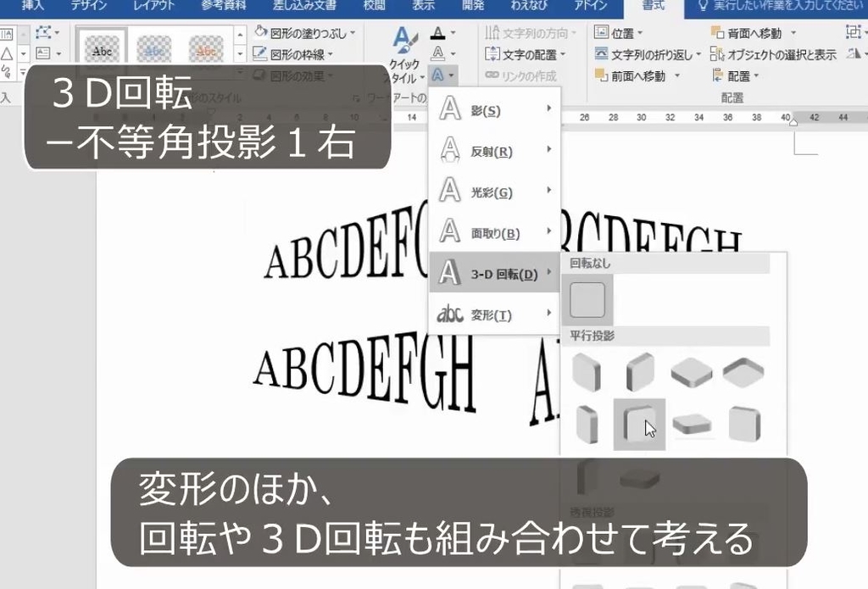This screenshot has height=589, width=868.
Task: Click the text outline A icon
Action: tap(438, 53)
